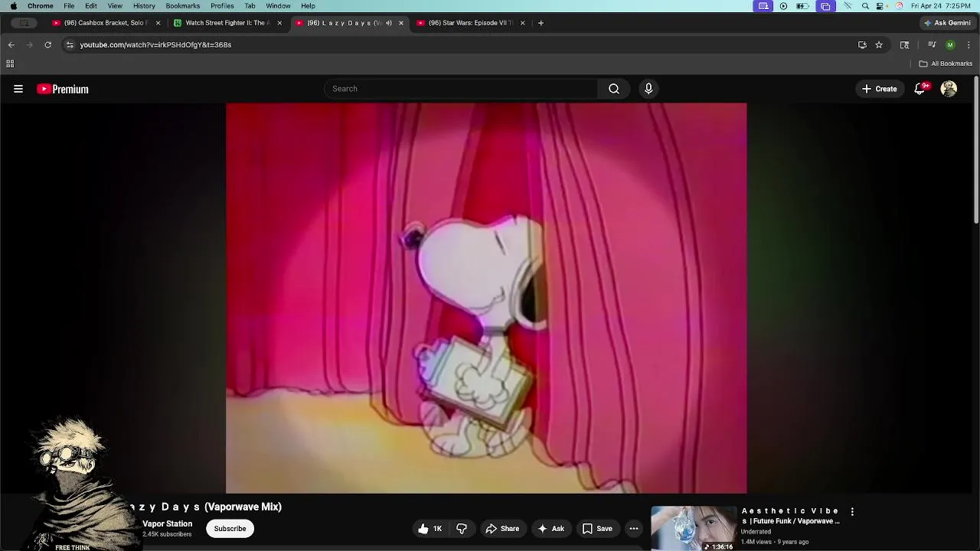Go to YouTube Premium home logo
The image size is (980, 551).
pyautogui.click(x=63, y=89)
